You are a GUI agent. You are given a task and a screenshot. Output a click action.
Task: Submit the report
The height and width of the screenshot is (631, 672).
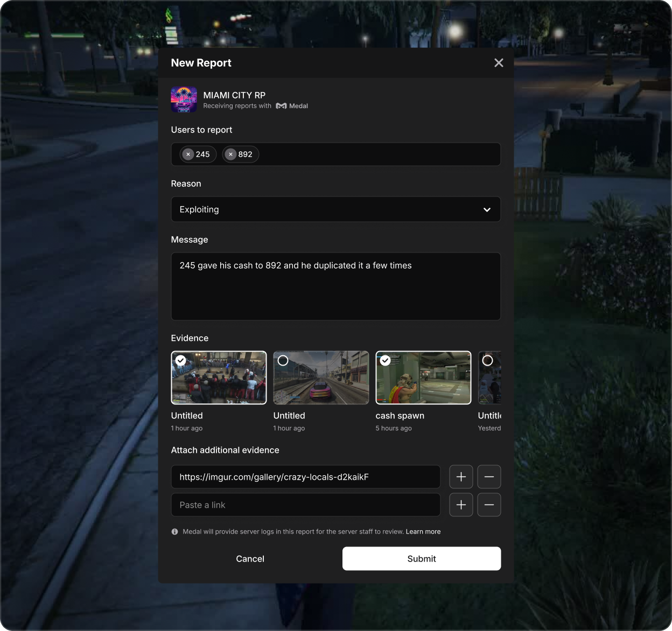[422, 559]
